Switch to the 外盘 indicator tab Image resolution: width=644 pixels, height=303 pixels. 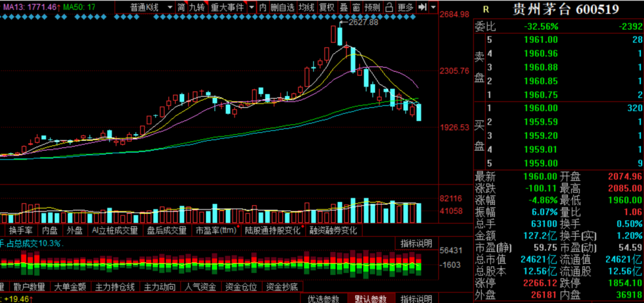click(75, 230)
